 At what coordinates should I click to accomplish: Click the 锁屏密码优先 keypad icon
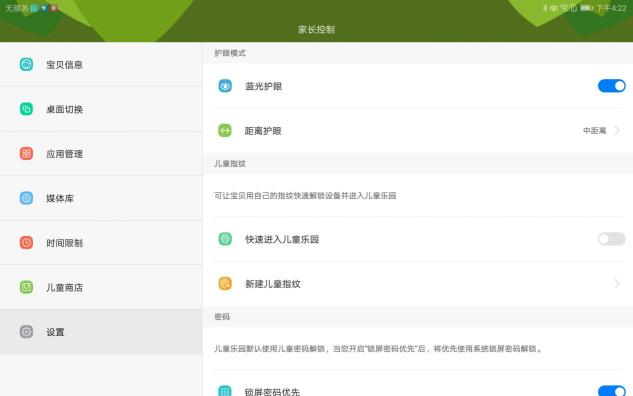click(225, 391)
